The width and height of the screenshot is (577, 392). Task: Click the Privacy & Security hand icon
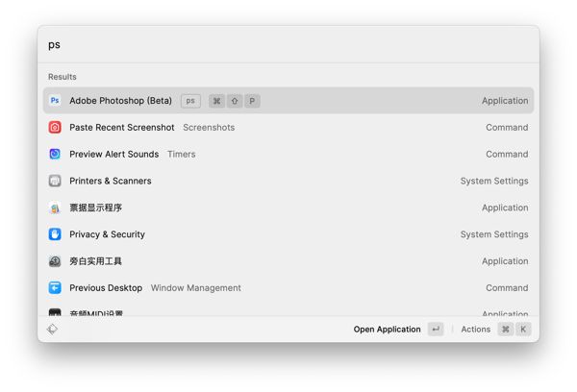point(55,234)
